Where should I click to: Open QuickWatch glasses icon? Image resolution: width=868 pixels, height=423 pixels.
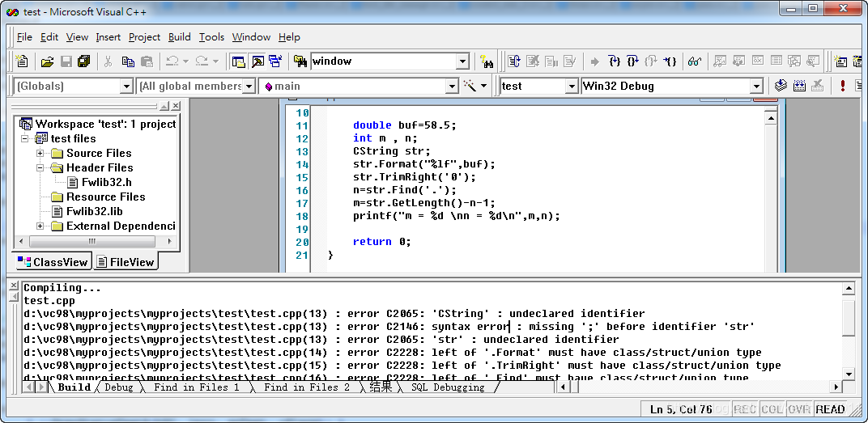[695, 61]
